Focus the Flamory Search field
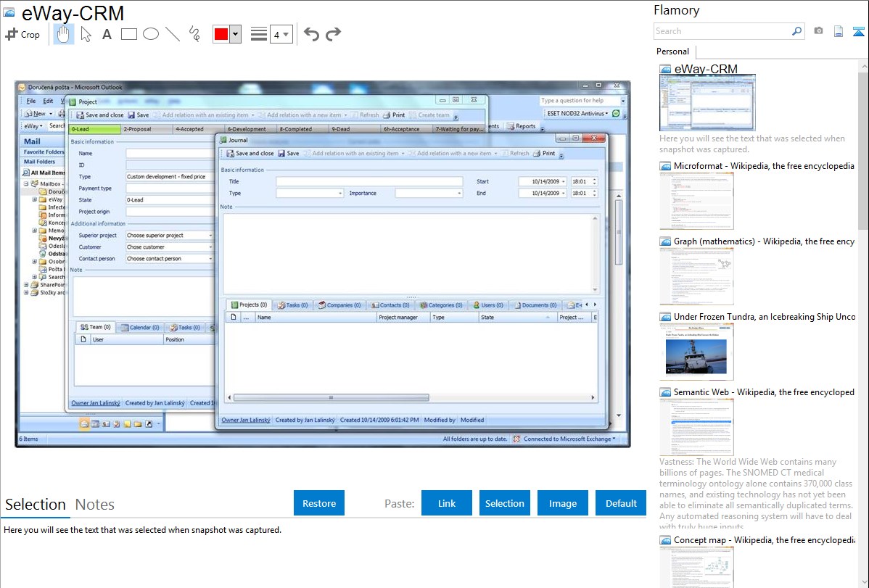The image size is (869, 588). (x=722, y=31)
